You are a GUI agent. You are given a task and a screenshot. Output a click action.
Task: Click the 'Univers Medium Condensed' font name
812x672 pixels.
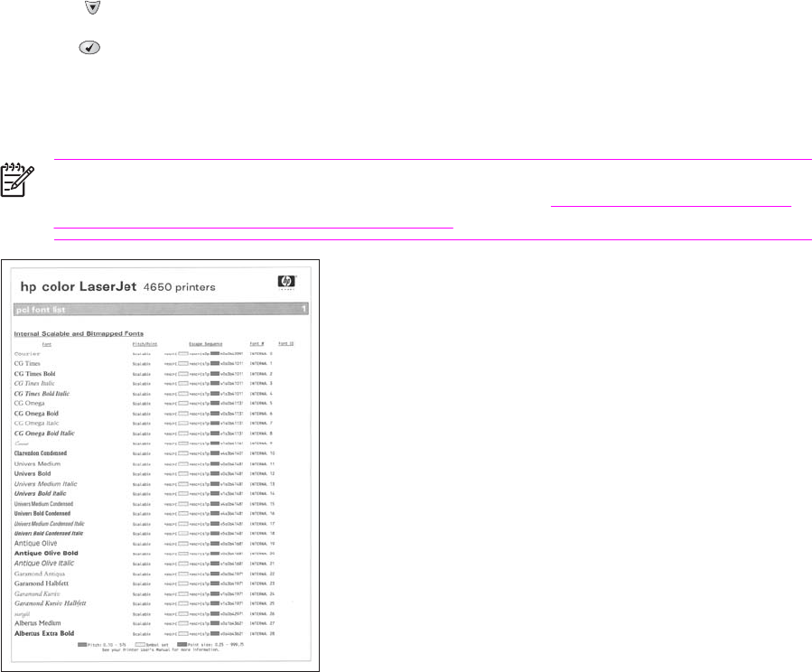coord(43,504)
